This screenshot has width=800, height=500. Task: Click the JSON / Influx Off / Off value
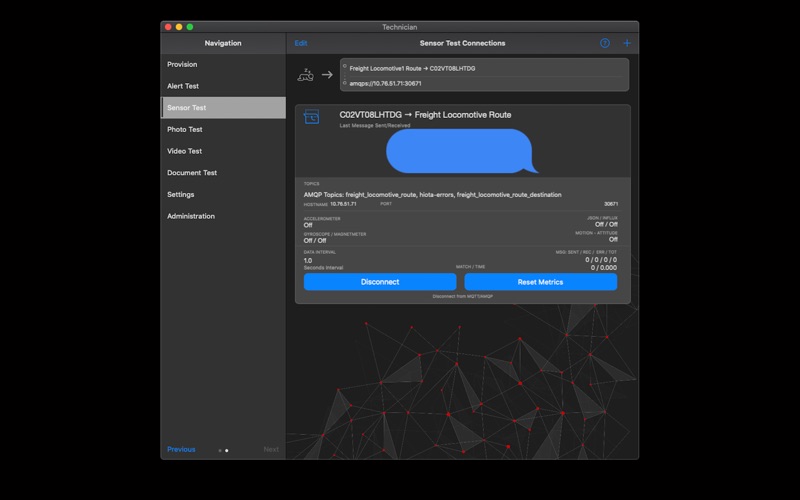click(x=606, y=224)
